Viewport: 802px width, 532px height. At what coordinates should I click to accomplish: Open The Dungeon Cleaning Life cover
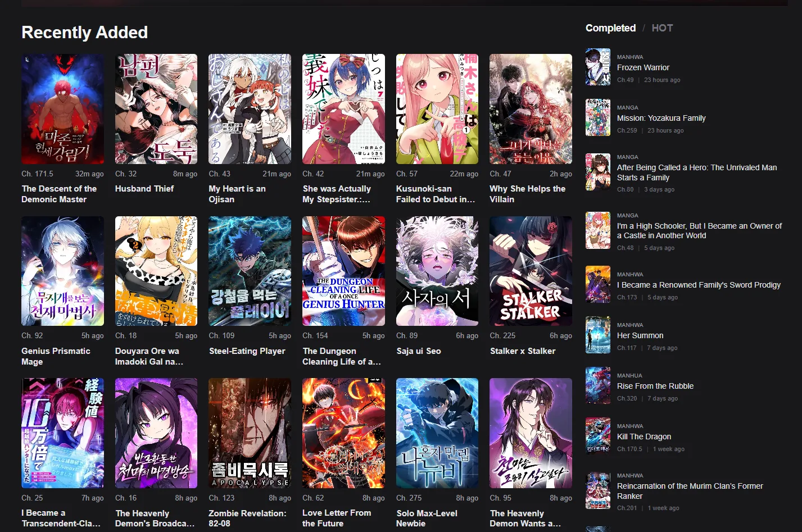[x=343, y=271]
